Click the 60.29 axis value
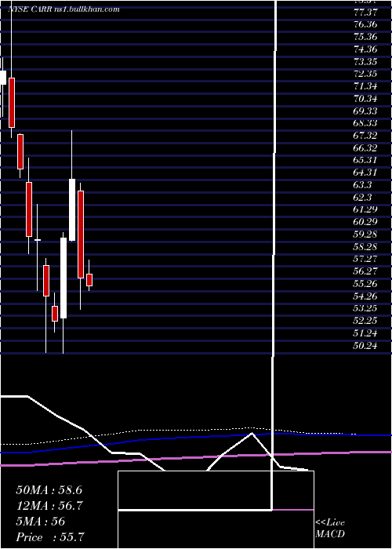The width and height of the screenshot is (392, 549). click(x=365, y=222)
